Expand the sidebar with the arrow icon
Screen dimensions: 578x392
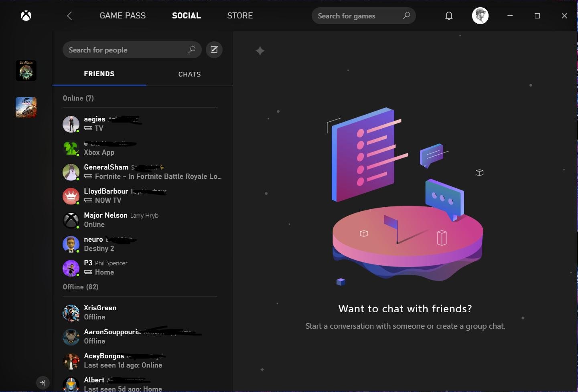pyautogui.click(x=43, y=382)
